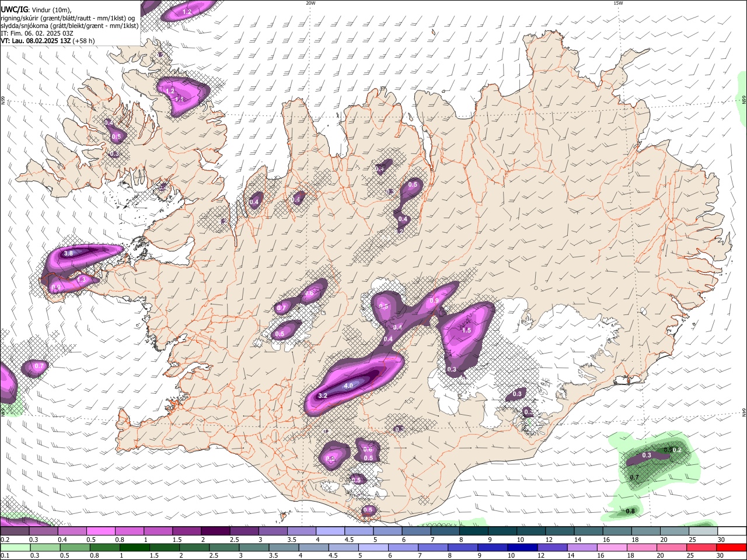The image size is (747, 560).
Task: Click the dusky purple 0.2 snow swatch
Action: click(x=15, y=531)
